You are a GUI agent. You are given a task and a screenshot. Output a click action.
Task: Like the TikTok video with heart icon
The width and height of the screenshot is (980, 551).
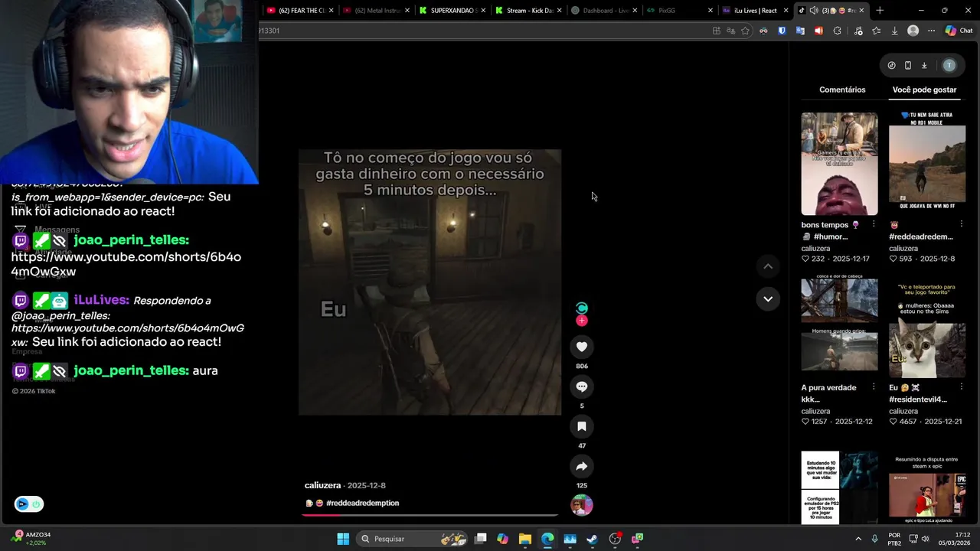[582, 347]
